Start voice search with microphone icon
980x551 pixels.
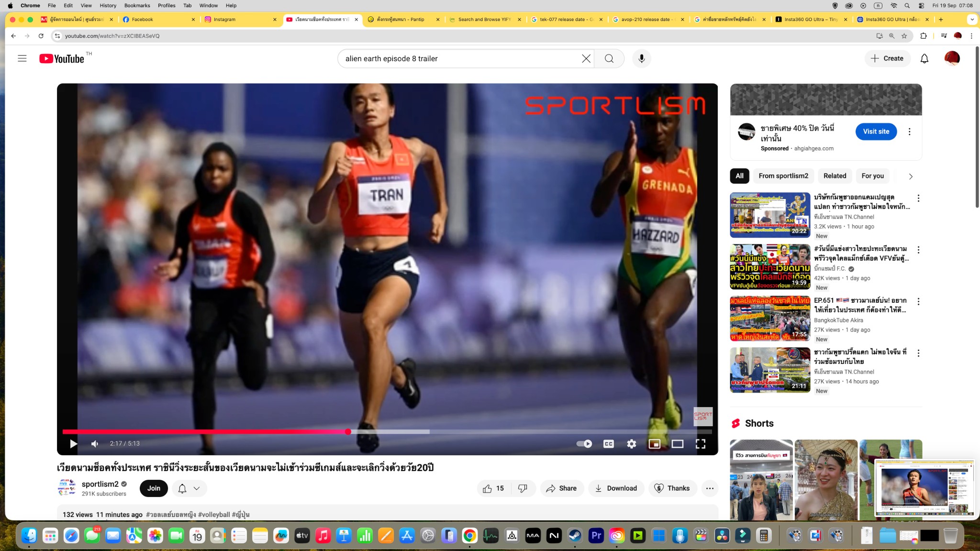coord(642,58)
